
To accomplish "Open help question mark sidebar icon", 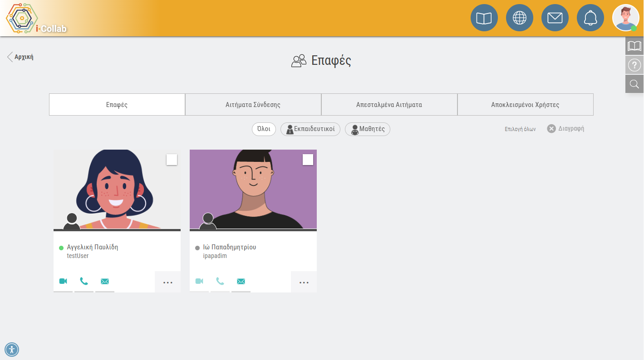I will 634,65.
